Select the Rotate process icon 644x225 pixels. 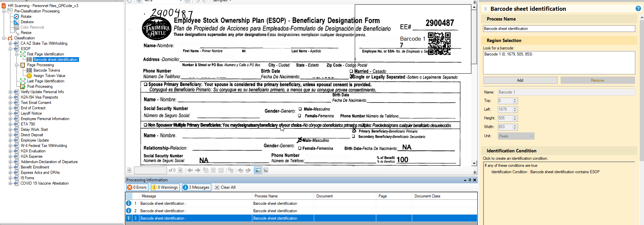pos(16,16)
